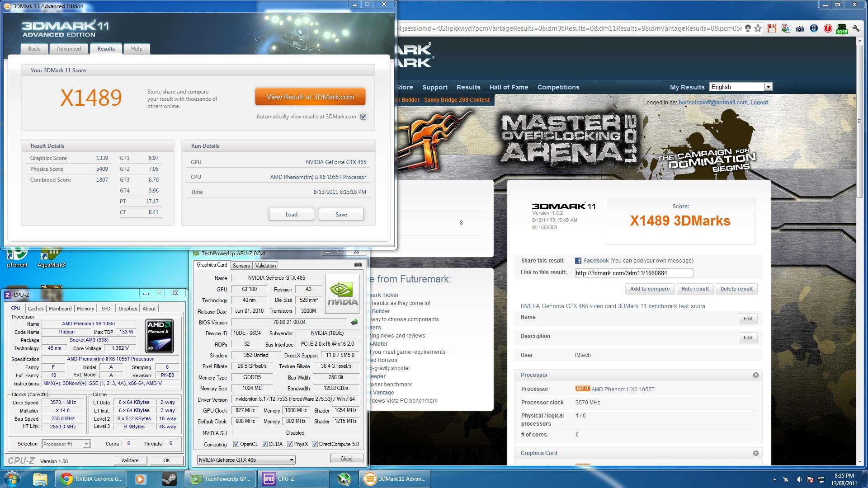Screen dimensions: 868x488
Task: Click the Save button in Run Details
Action: tap(341, 214)
